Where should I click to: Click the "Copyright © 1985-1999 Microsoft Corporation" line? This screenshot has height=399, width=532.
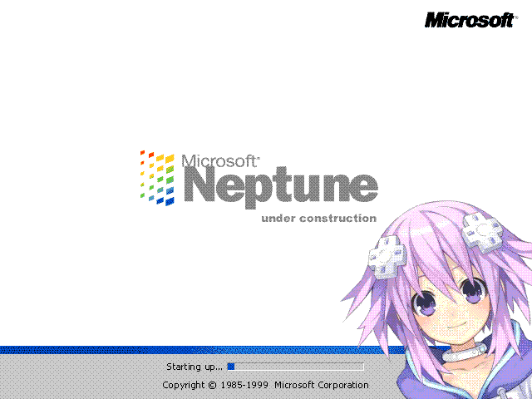(265, 385)
